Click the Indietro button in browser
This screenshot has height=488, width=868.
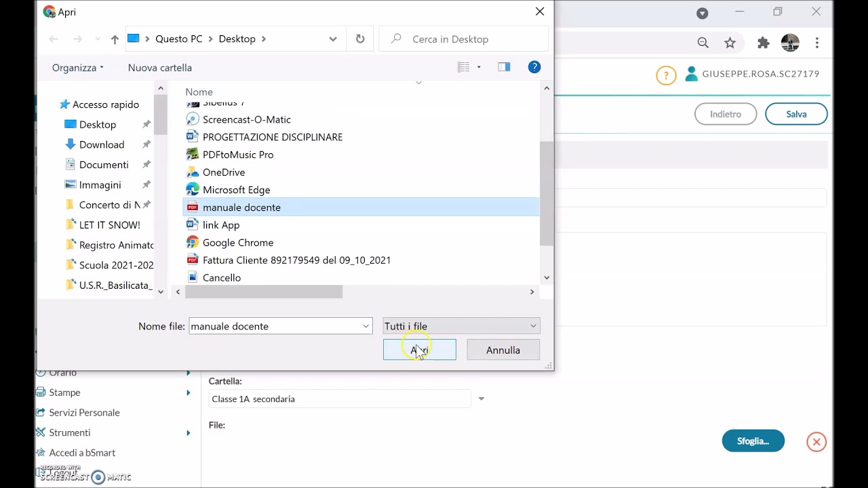726,114
